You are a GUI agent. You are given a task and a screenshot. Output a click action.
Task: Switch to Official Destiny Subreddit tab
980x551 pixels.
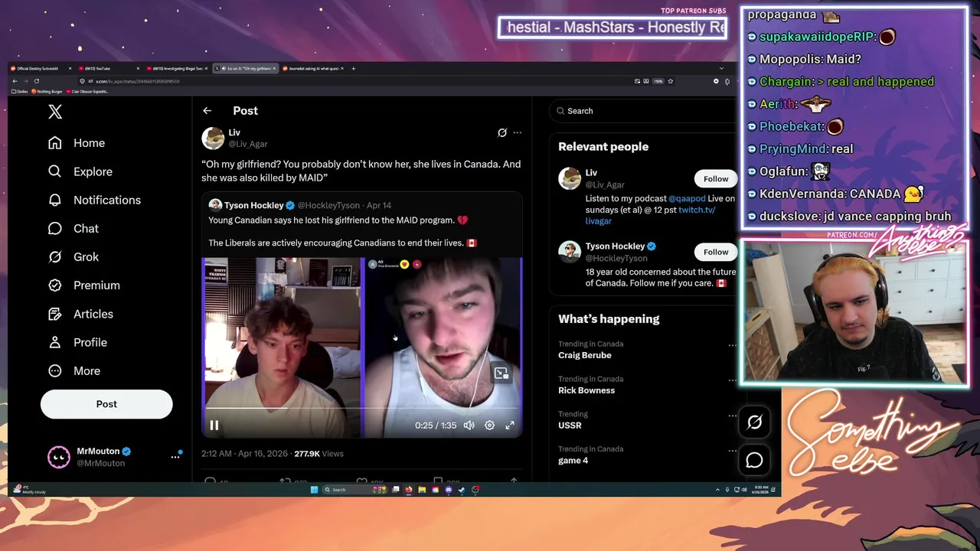(41, 69)
